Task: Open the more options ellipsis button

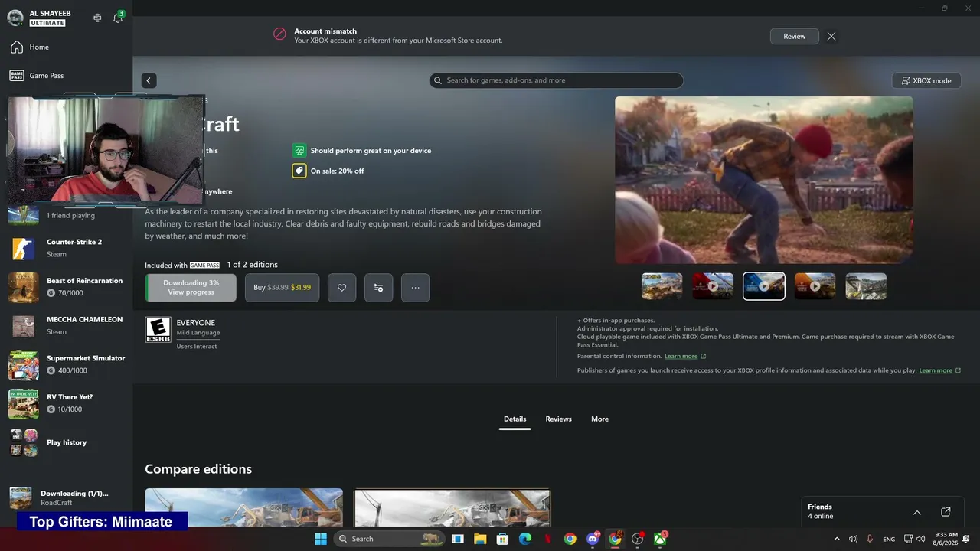Action: click(415, 288)
